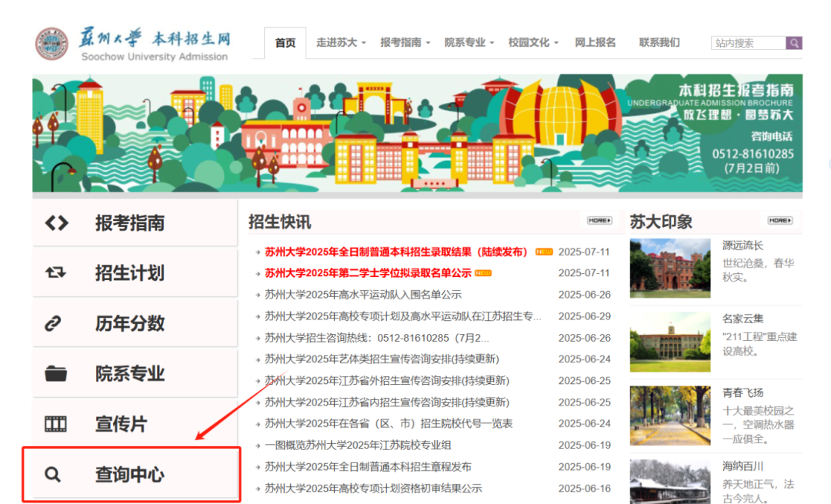Click the chain link icon beside 历年分数
This screenshot has width=831, height=504.
(x=53, y=323)
